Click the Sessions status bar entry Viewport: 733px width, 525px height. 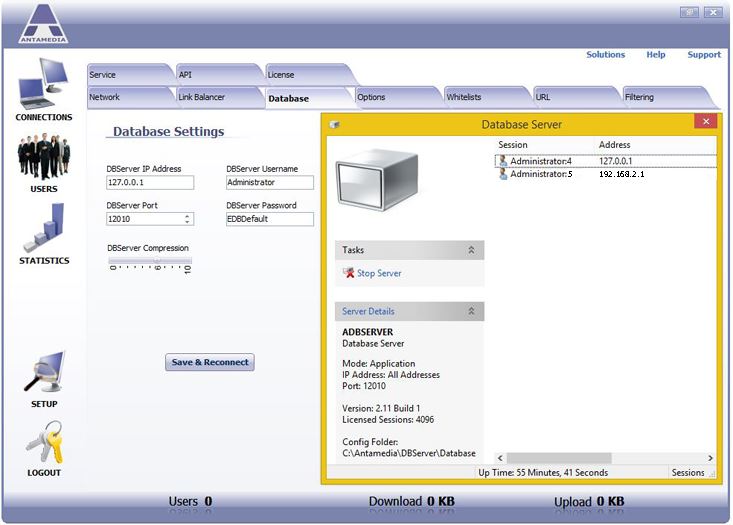(688, 473)
